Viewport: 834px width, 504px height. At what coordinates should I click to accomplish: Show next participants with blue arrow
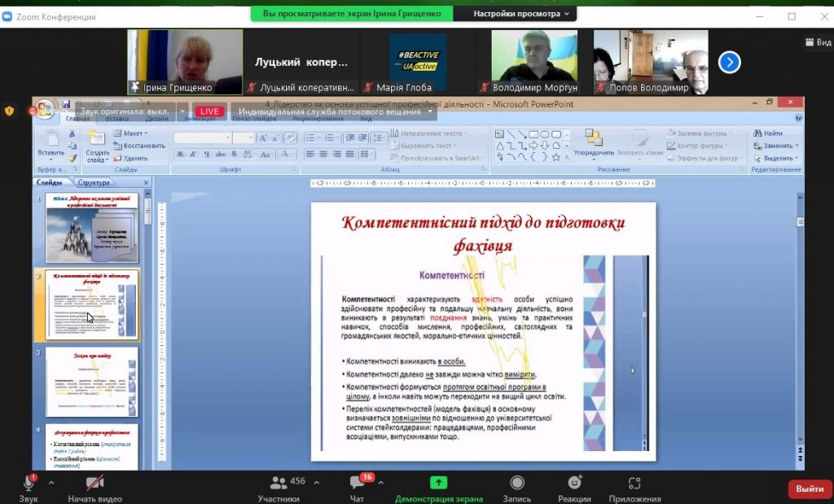[x=729, y=62]
